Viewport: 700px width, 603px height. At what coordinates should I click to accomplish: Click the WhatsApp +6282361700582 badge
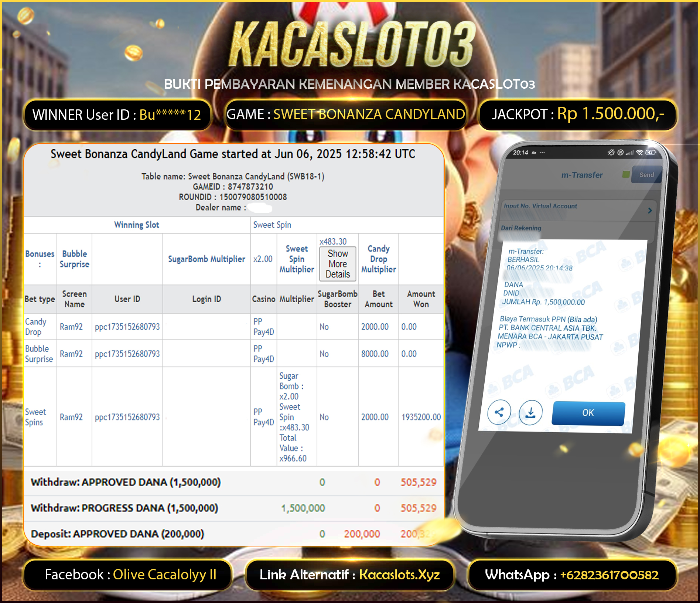coord(572,575)
